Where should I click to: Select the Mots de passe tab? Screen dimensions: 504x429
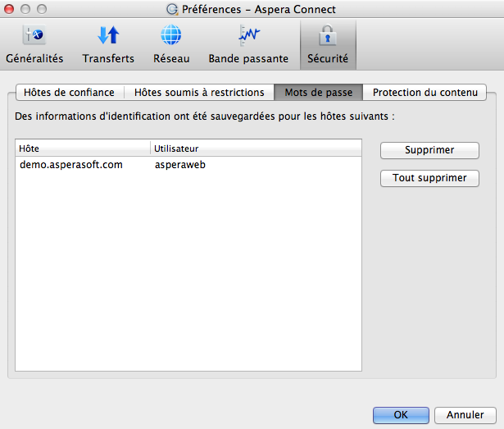319,93
